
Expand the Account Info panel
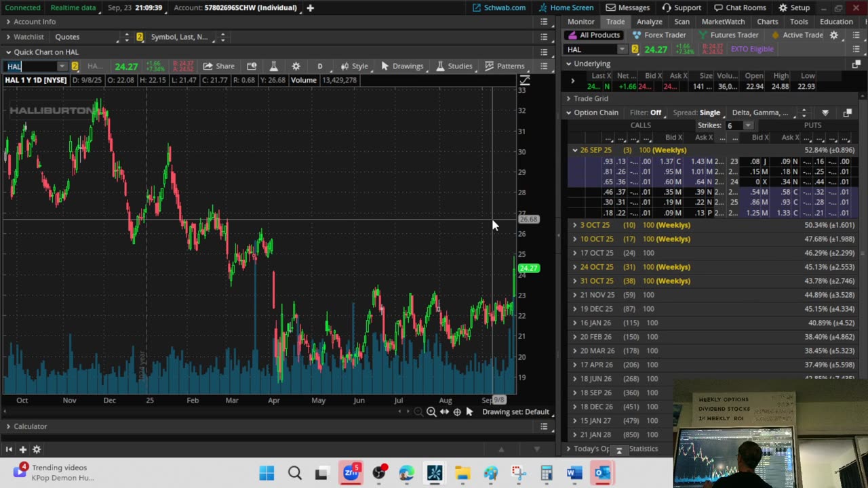(8, 22)
